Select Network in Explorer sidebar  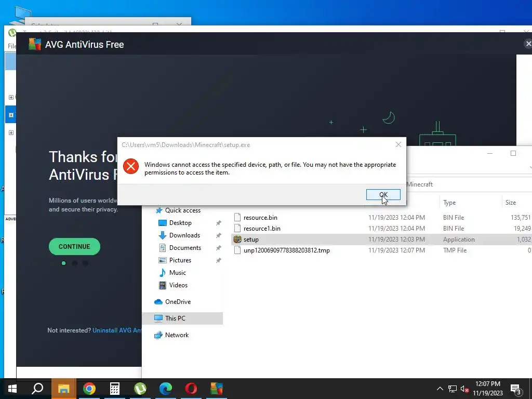pos(177,335)
